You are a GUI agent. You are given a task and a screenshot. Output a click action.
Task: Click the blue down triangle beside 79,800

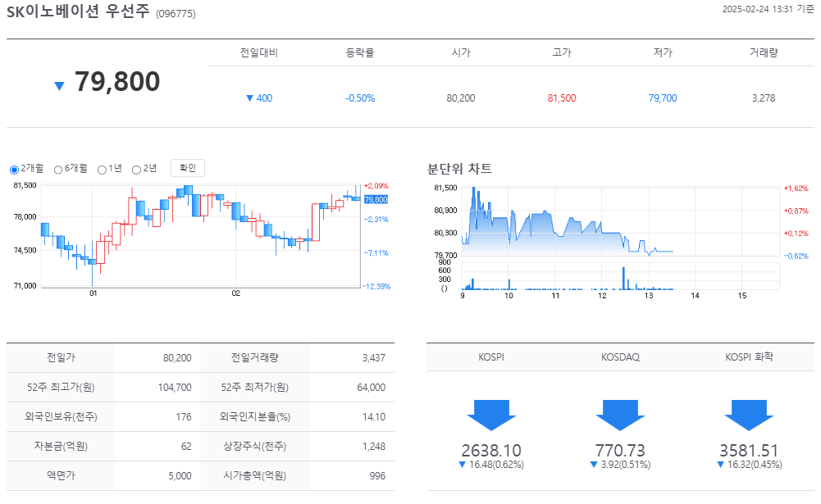tap(59, 86)
